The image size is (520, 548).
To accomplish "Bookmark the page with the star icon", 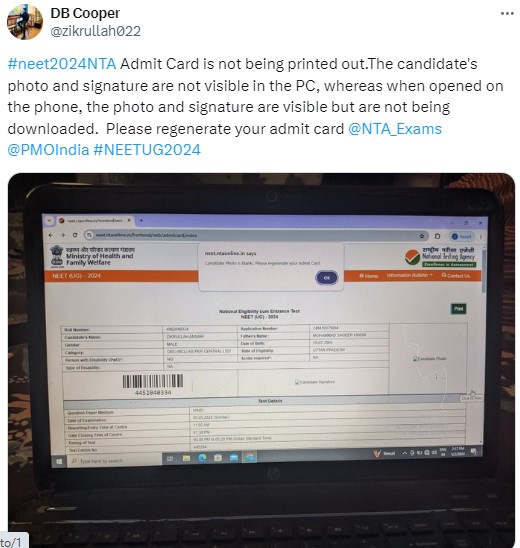I will tap(422, 236).
